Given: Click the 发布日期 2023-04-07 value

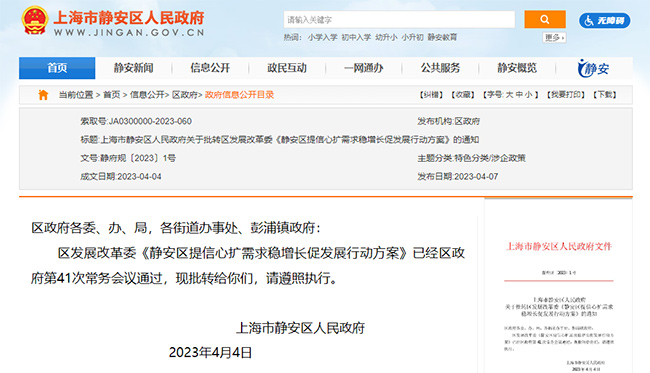Looking at the screenshot, I should 476,177.
